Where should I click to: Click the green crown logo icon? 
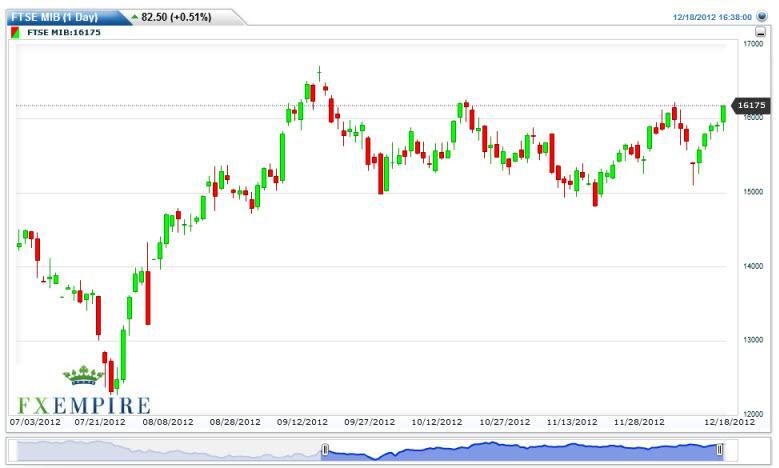[83, 377]
